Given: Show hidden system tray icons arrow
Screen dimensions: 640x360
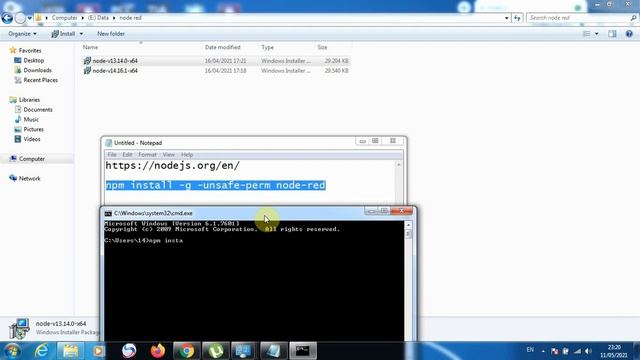Looking at the screenshot, I should (x=543, y=351).
